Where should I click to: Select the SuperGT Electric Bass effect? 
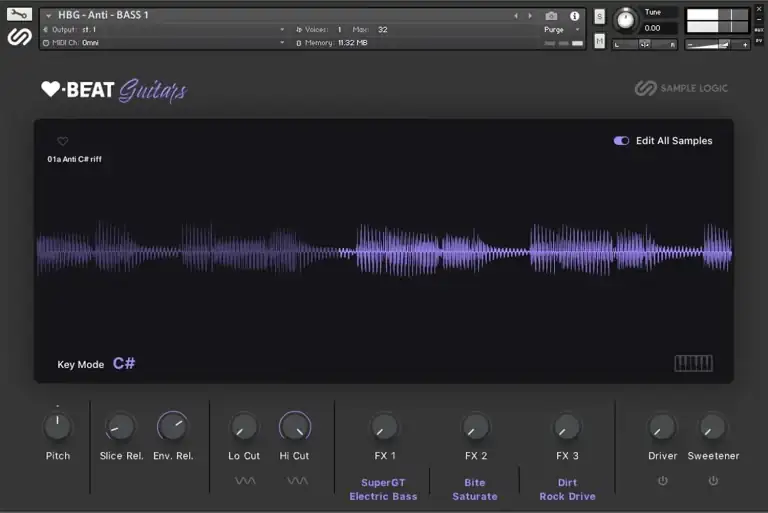click(384, 489)
